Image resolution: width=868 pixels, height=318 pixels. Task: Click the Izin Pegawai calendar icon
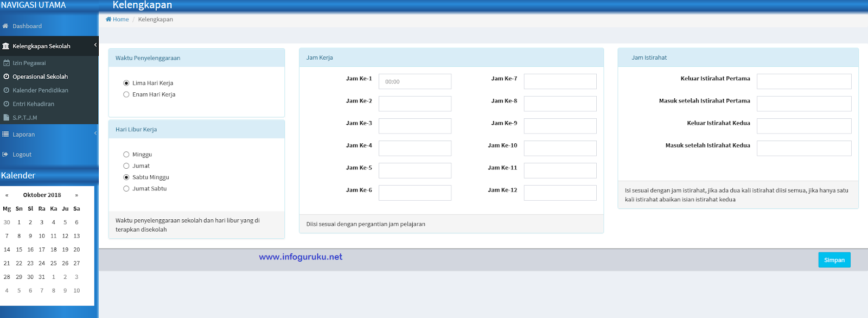(7, 63)
